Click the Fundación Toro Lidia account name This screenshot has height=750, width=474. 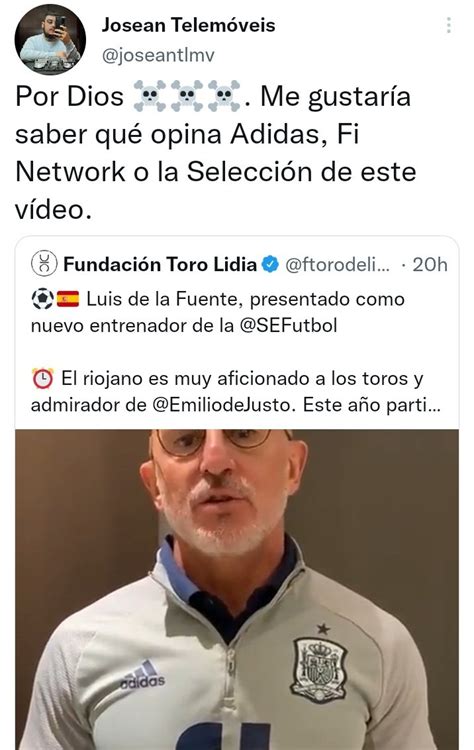pyautogui.click(x=160, y=264)
